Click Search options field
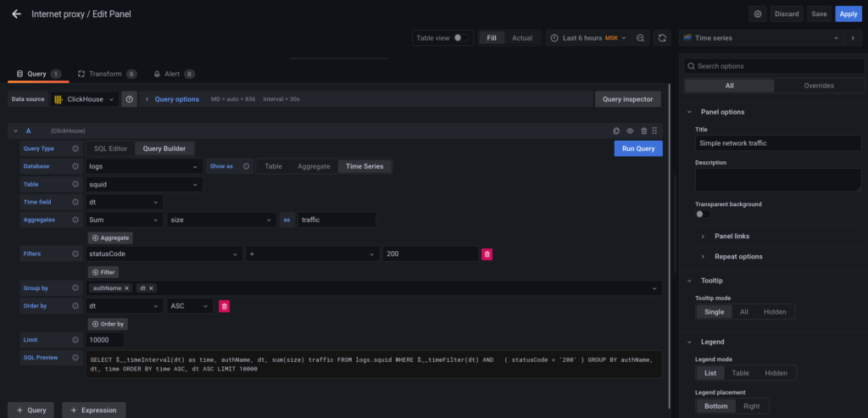This screenshot has width=868, height=418. [x=774, y=66]
